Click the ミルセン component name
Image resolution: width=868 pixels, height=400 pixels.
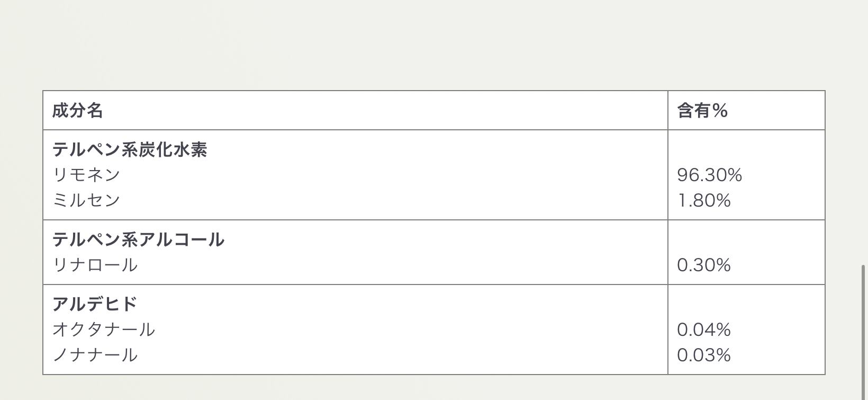[86, 200]
